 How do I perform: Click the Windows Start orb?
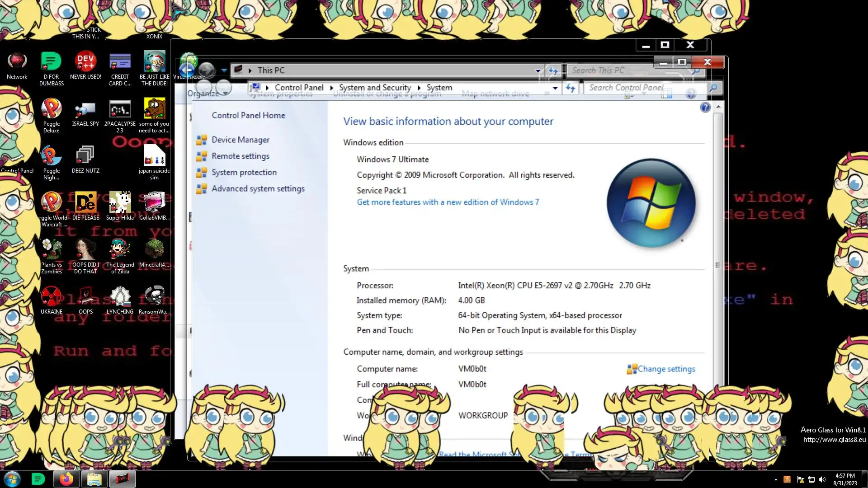click(x=12, y=479)
